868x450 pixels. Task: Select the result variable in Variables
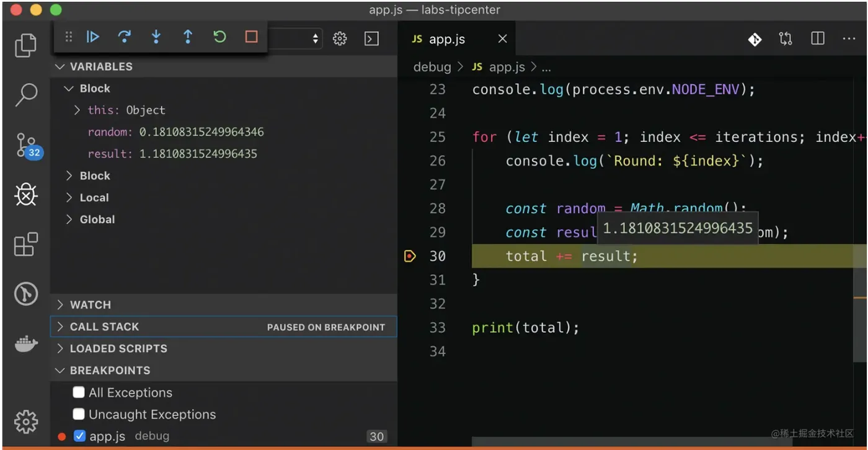click(172, 154)
